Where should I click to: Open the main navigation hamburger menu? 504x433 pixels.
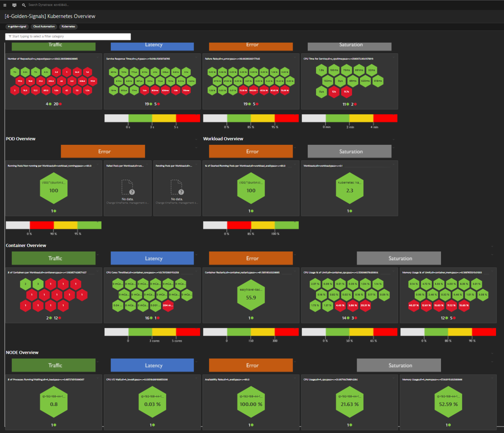click(5, 5)
